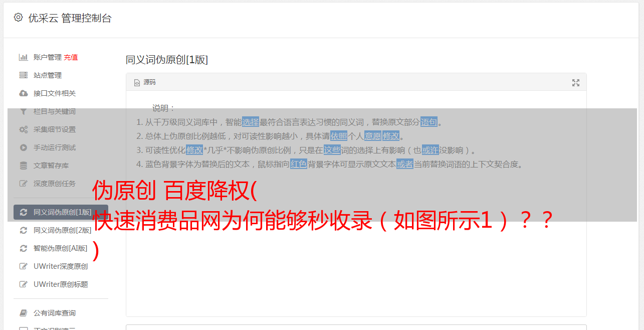This screenshot has height=330, width=644.
Task: Select 同义词伪原创[1版] active menu item
Action: [61, 212]
